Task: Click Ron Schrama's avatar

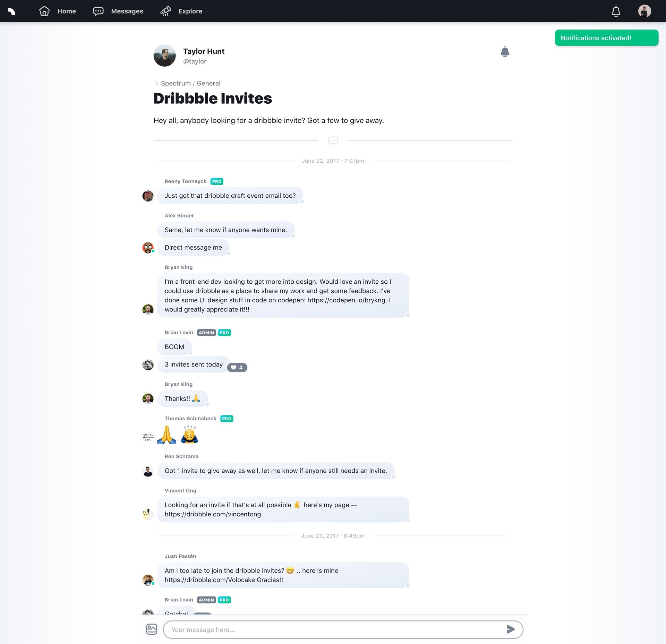Action: (x=148, y=471)
